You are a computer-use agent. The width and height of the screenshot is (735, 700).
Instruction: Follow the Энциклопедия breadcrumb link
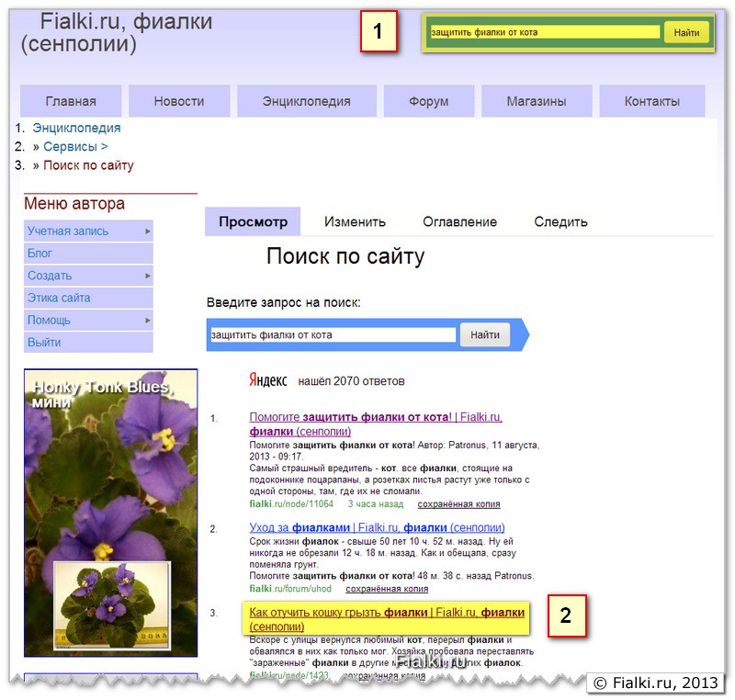[76, 128]
